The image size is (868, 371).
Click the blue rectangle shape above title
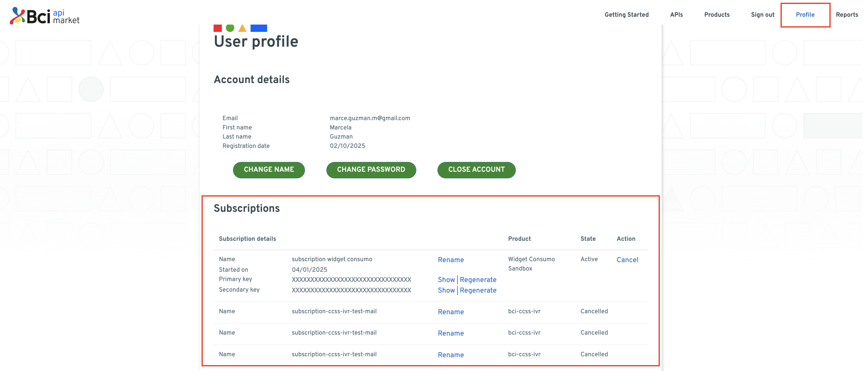pos(259,28)
